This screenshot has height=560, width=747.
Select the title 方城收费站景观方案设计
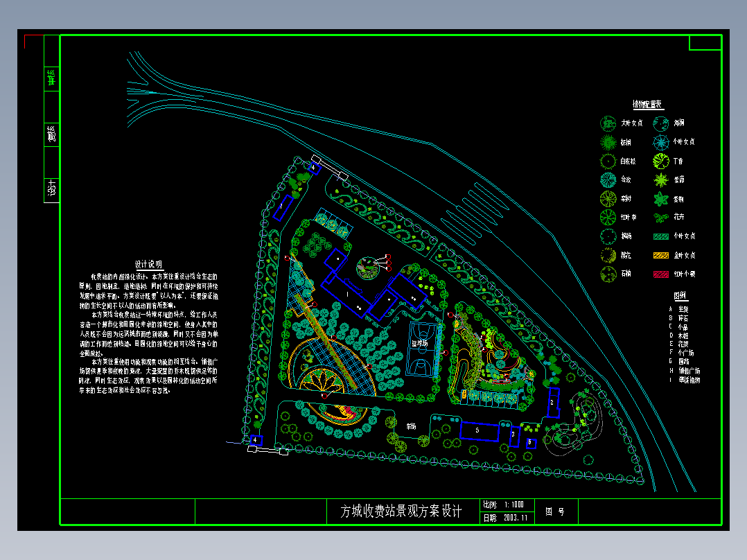click(401, 511)
